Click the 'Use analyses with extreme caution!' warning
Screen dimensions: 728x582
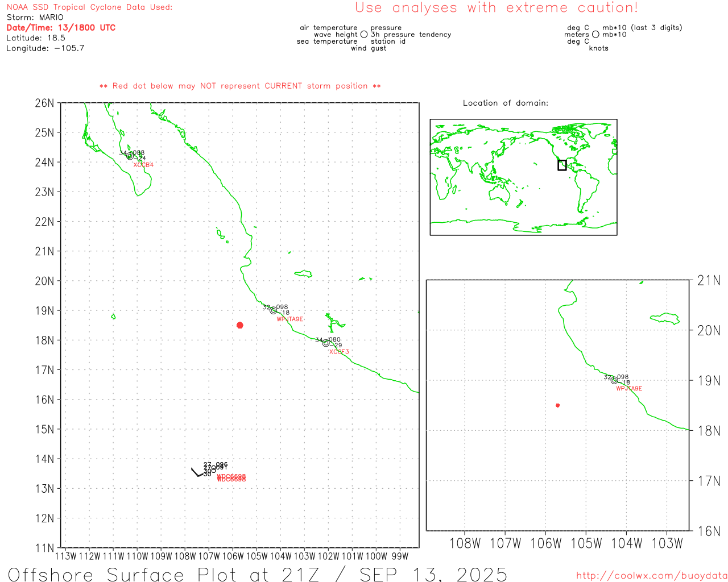[x=497, y=8]
